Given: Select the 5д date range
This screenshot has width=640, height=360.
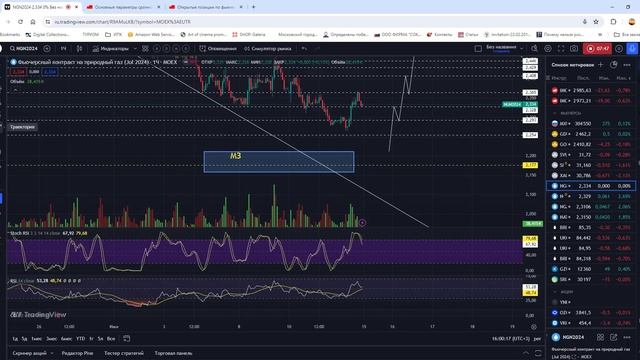Looking at the screenshot, I should [24, 339].
